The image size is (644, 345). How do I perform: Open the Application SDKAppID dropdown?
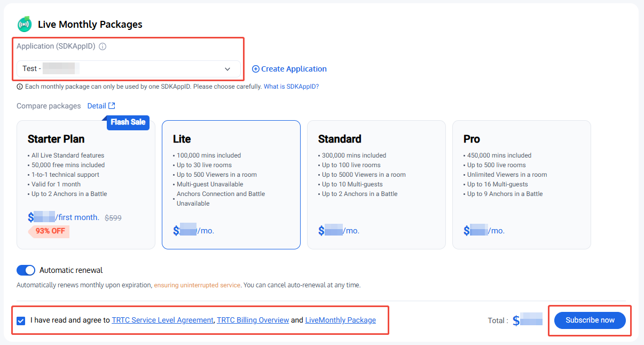click(128, 69)
